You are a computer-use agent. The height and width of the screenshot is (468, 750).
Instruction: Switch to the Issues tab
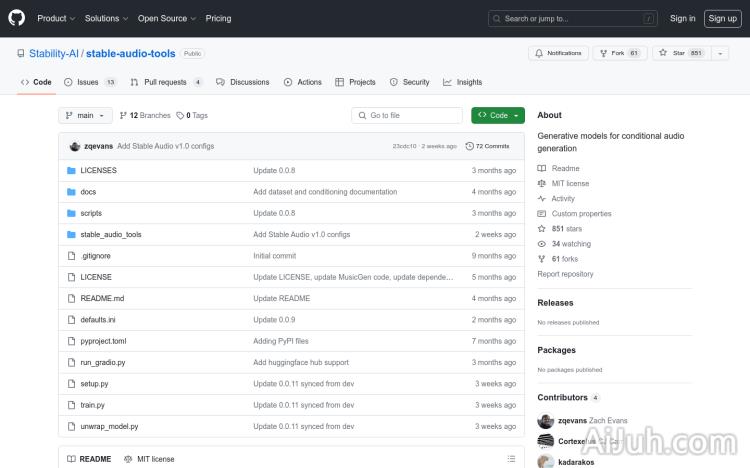tap(90, 82)
